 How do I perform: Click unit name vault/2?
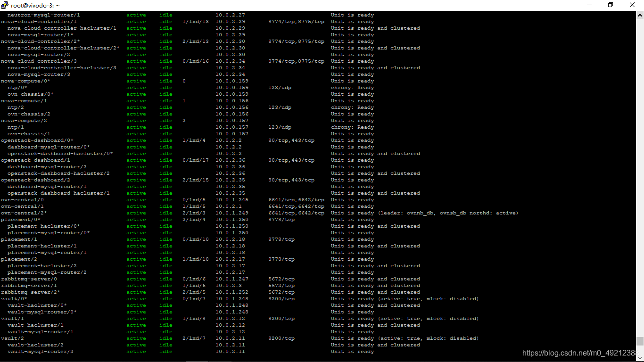pyautogui.click(x=13, y=338)
